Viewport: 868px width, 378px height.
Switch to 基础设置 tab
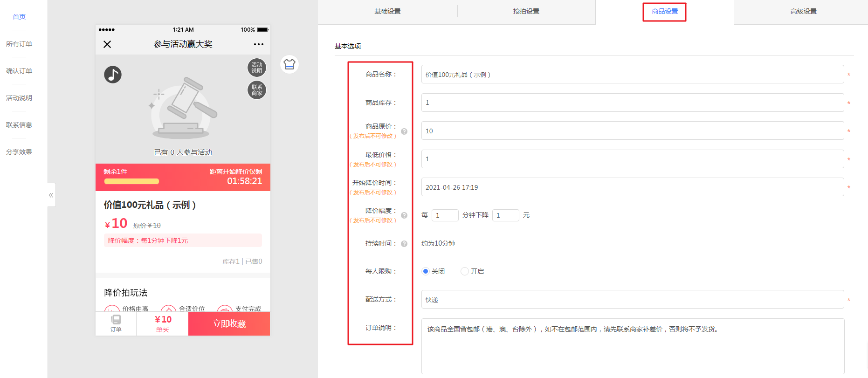[387, 11]
